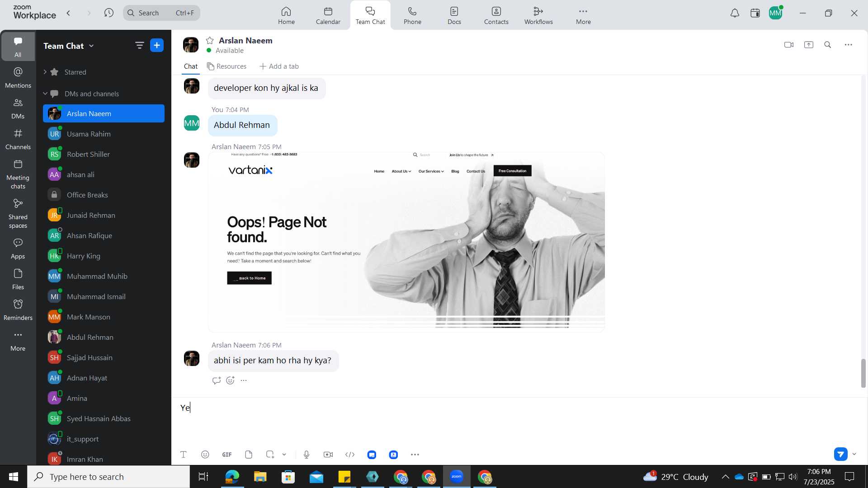
Task: Open the text formatting tool
Action: pyautogui.click(x=184, y=455)
